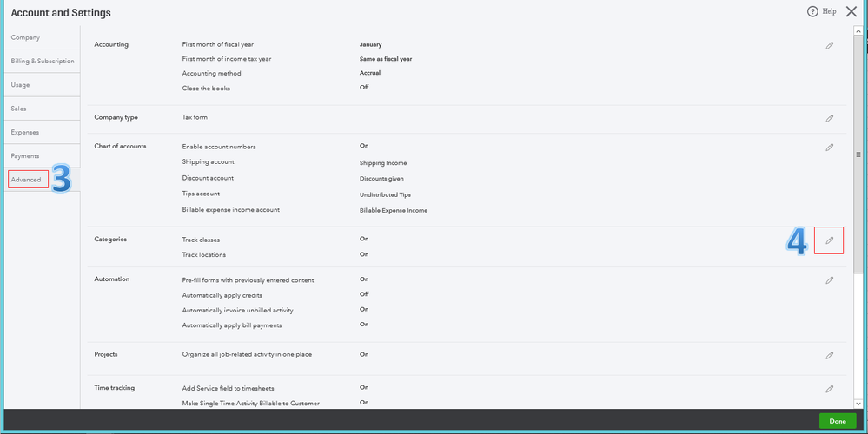Edit Categories settings using the pencil icon
The height and width of the screenshot is (434, 868).
pyautogui.click(x=829, y=240)
